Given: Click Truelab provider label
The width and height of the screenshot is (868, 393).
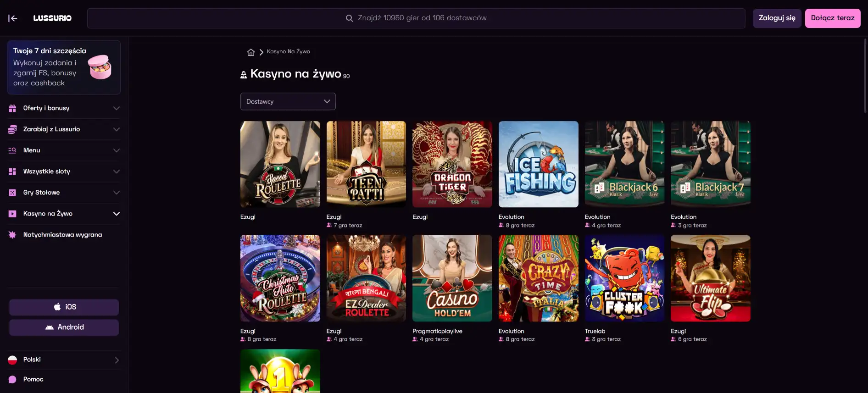Looking at the screenshot, I should [595, 331].
